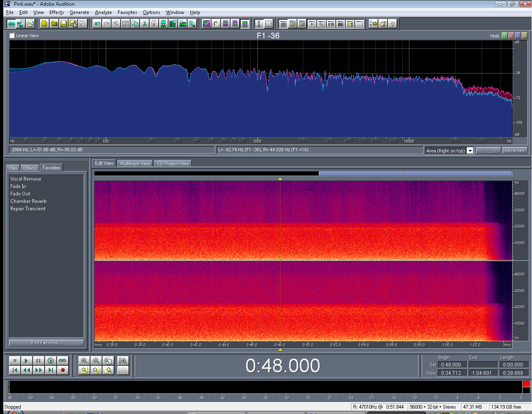This screenshot has width=532, height=414.
Task: Click the Advanced button
Action: pyautogui.click(x=514, y=151)
